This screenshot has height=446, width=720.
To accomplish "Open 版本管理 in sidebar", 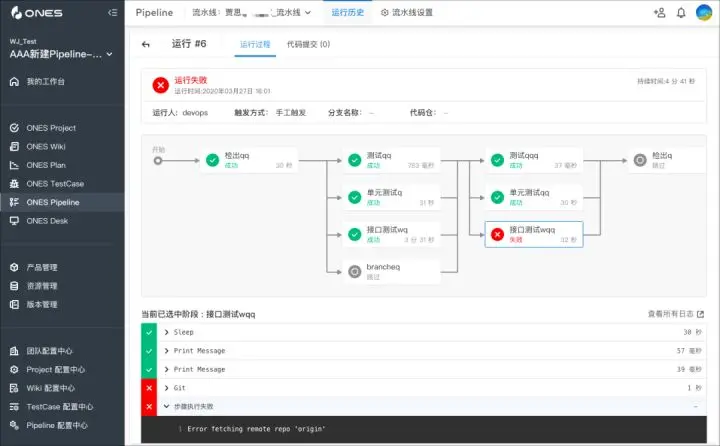I will click(x=62, y=305).
